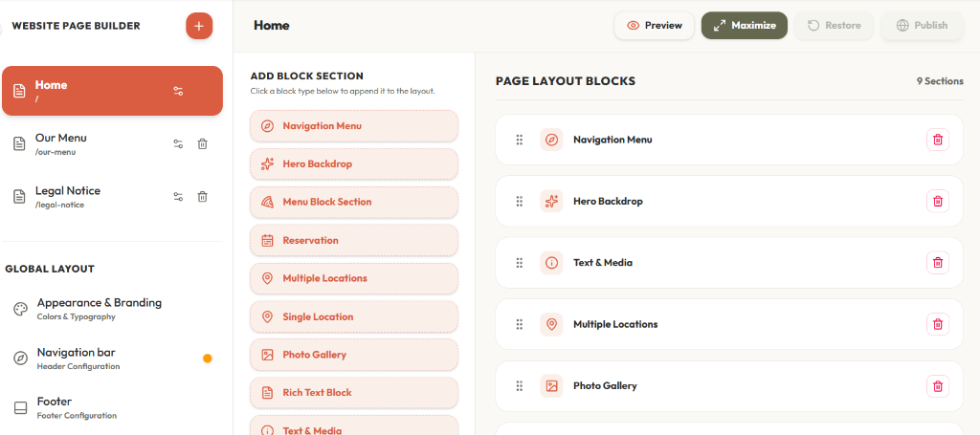This screenshot has width=980, height=435.
Task: Add a Rich Text Block section
Action: tap(354, 393)
